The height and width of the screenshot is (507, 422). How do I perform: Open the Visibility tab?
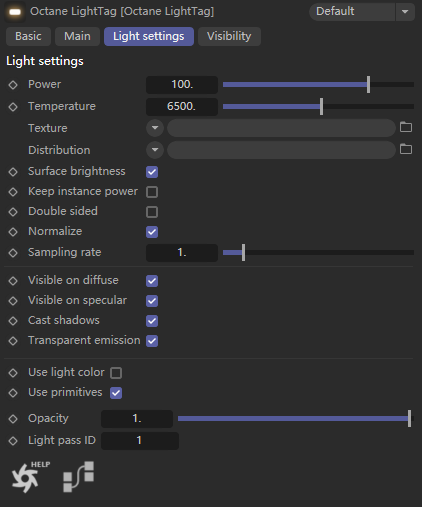click(x=229, y=36)
